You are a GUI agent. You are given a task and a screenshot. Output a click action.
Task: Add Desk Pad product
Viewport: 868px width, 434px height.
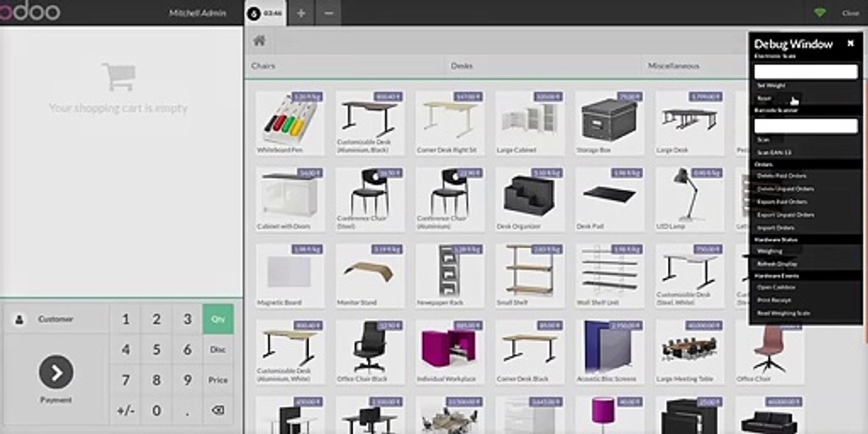pyautogui.click(x=609, y=200)
